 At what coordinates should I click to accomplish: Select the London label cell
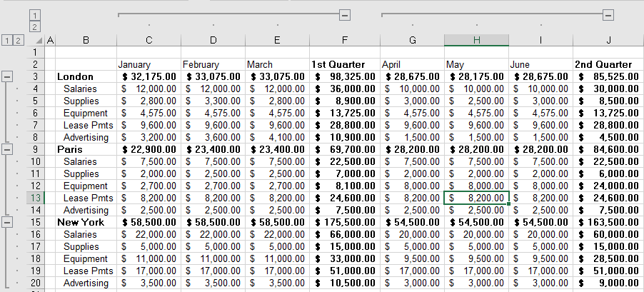(x=86, y=76)
